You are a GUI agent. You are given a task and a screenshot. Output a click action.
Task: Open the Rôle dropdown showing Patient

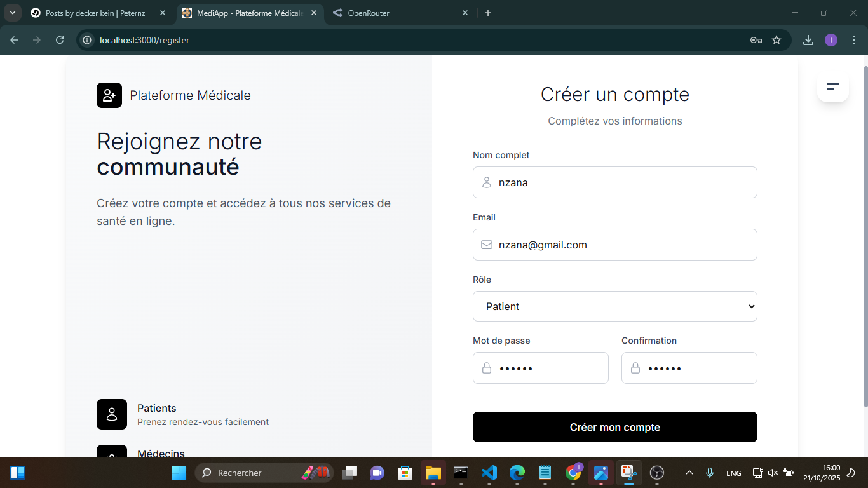pyautogui.click(x=614, y=306)
